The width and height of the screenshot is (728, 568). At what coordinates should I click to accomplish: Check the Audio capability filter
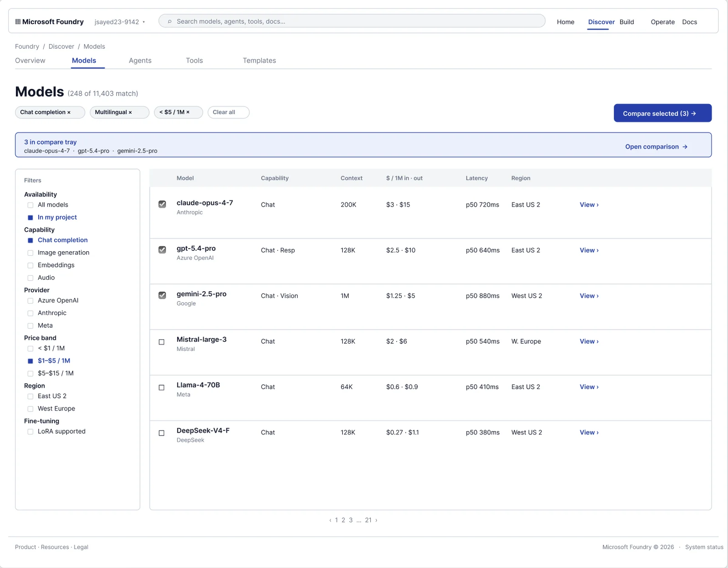click(30, 278)
